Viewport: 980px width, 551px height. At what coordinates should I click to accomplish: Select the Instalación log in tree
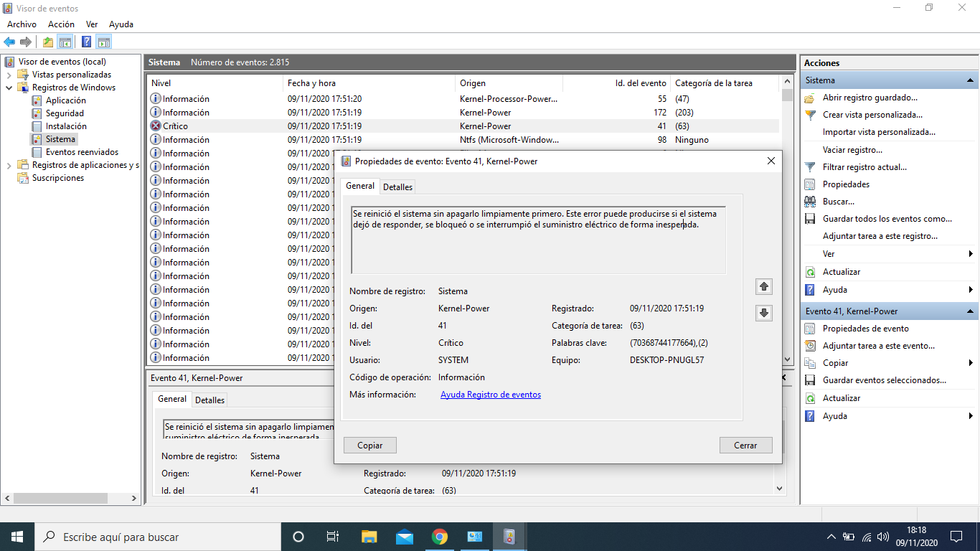[66, 126]
